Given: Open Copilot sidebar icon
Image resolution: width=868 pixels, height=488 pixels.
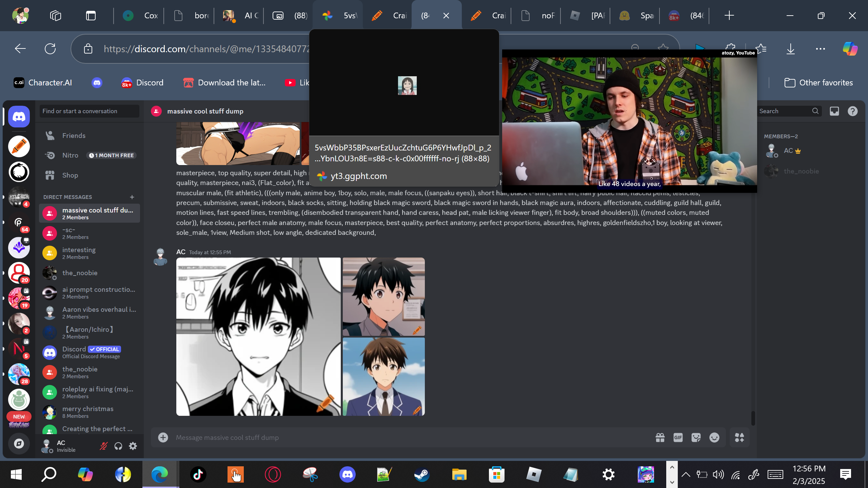Looking at the screenshot, I should [x=850, y=49].
